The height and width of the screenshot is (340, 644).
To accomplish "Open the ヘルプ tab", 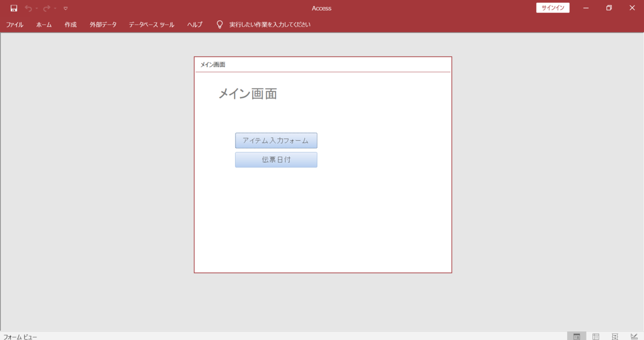I will (195, 25).
